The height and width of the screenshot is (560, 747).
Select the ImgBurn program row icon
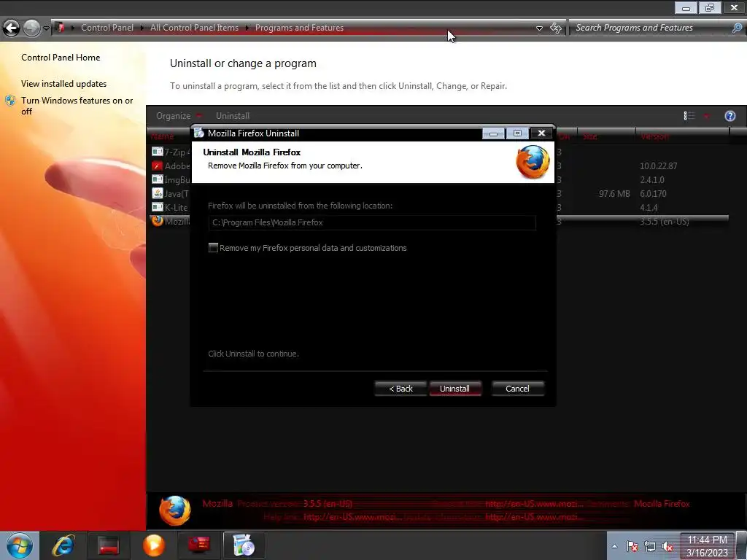coord(157,179)
